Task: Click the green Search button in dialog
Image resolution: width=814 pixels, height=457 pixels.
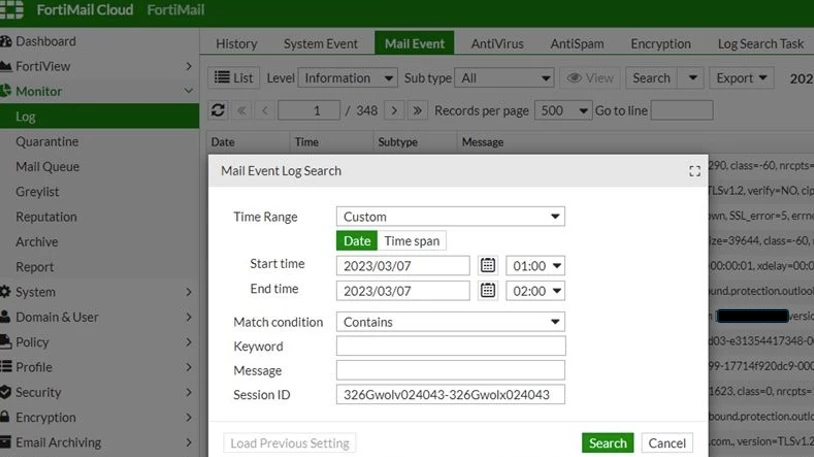Action: pos(607,443)
